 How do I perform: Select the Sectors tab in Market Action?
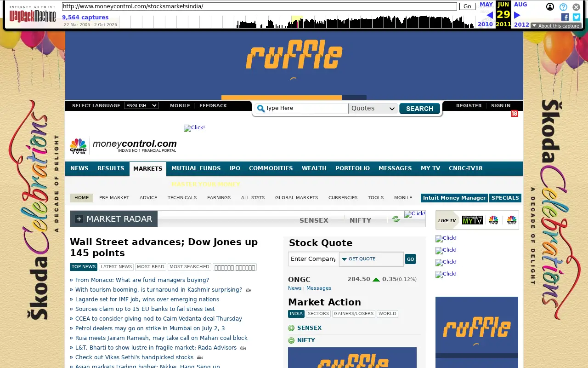point(318,314)
